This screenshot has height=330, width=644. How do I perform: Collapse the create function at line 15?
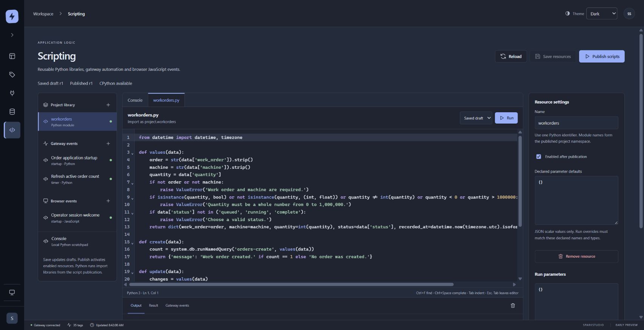click(132, 243)
